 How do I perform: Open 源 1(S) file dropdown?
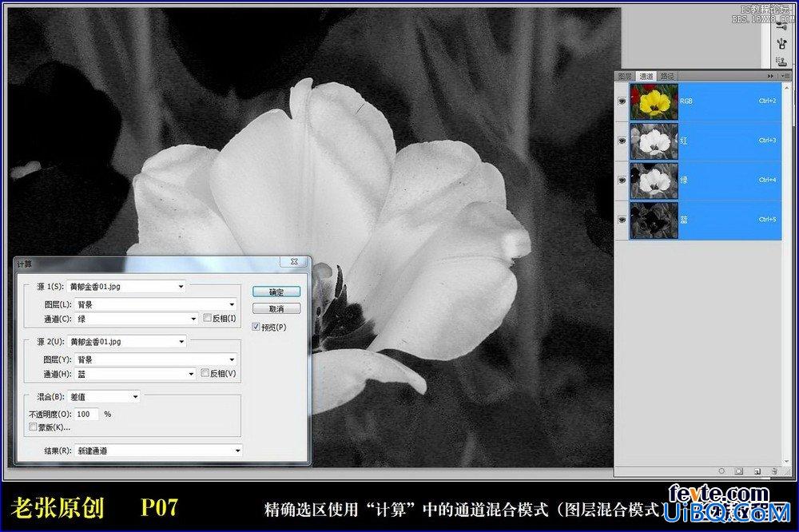point(126,287)
